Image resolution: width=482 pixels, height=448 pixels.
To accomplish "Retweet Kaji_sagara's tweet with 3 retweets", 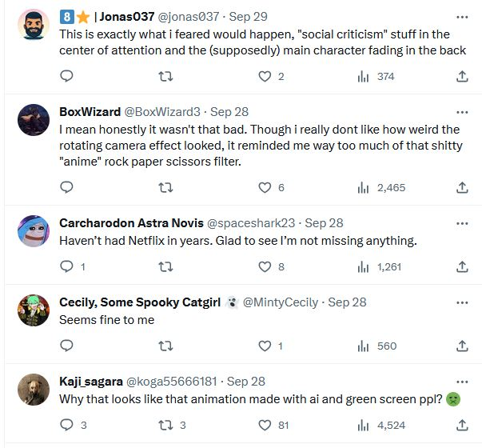I will tap(165, 425).
